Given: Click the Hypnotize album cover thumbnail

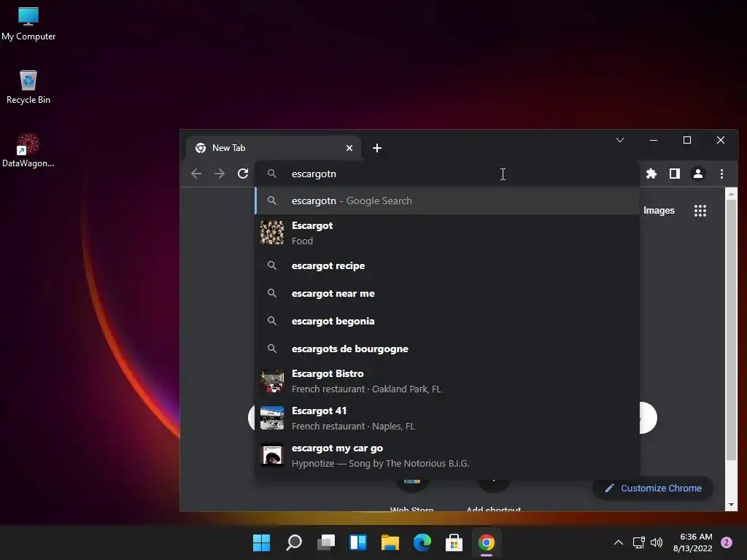Looking at the screenshot, I should point(272,455).
